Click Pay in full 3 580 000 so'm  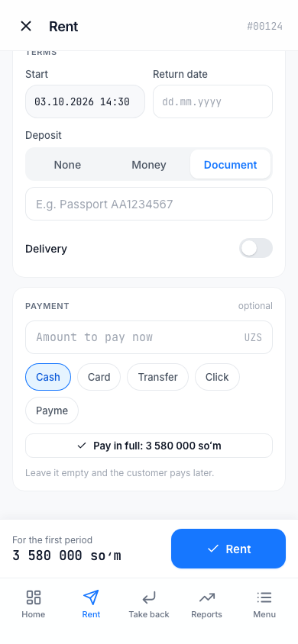tap(149, 446)
